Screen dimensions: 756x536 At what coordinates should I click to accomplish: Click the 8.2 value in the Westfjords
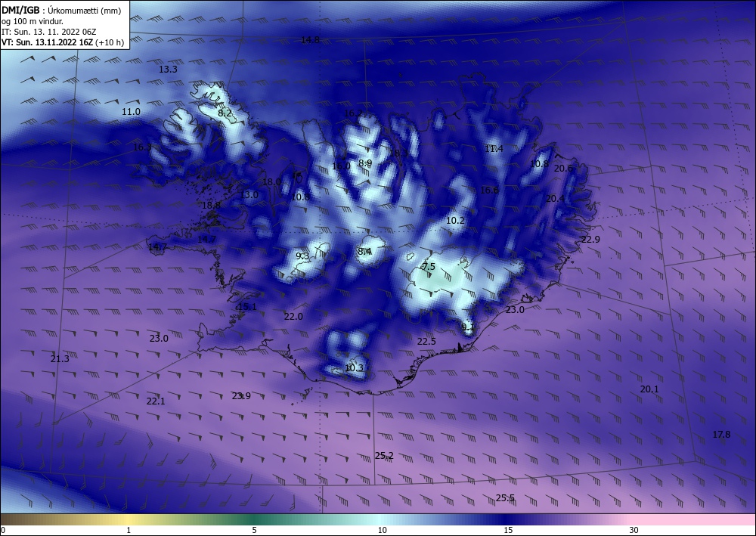tap(225, 113)
